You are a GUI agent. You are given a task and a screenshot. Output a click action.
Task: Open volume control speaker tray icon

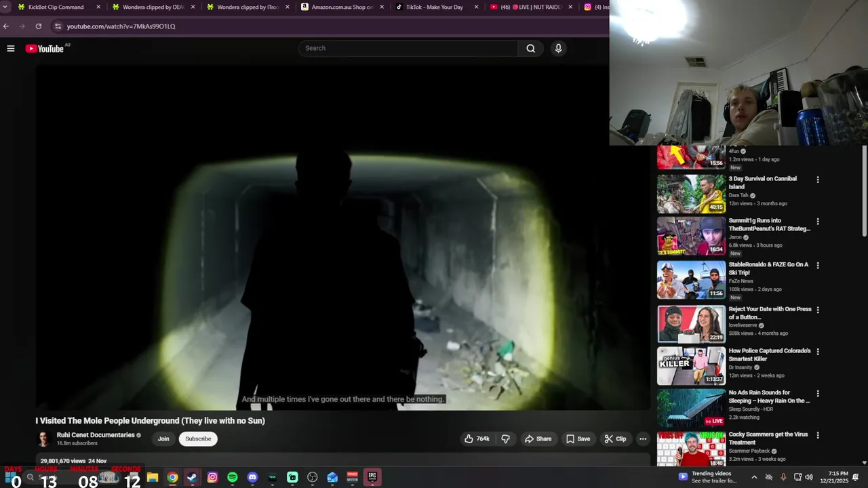pos(809,477)
